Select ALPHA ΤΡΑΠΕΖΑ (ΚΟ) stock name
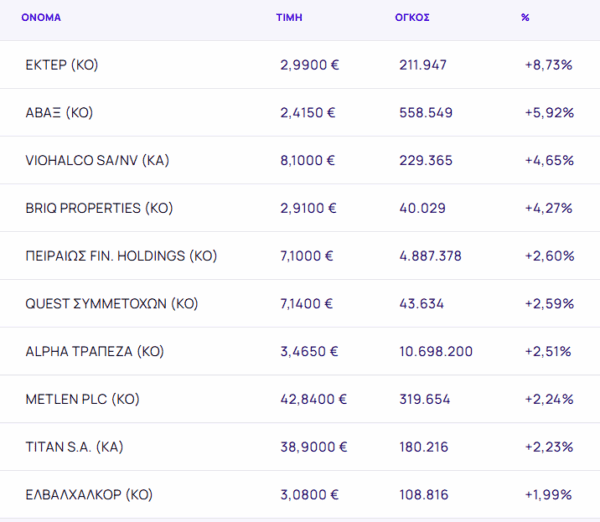600x522 pixels. click(95, 351)
